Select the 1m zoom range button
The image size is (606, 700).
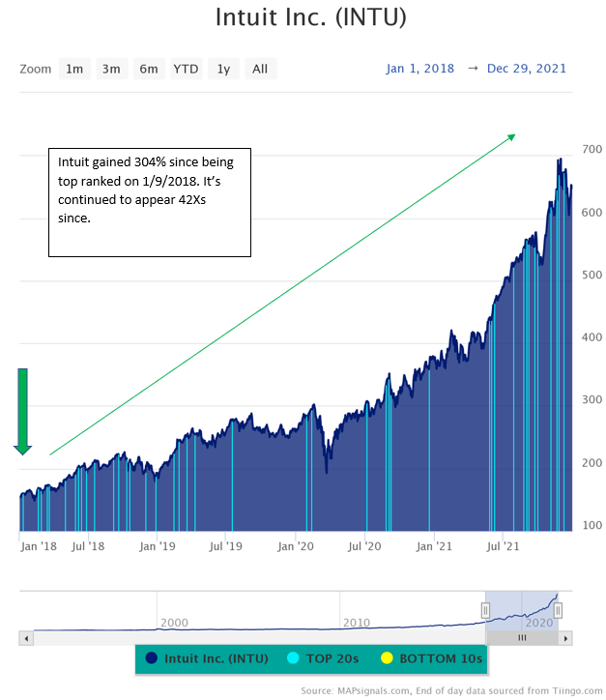tap(74, 69)
